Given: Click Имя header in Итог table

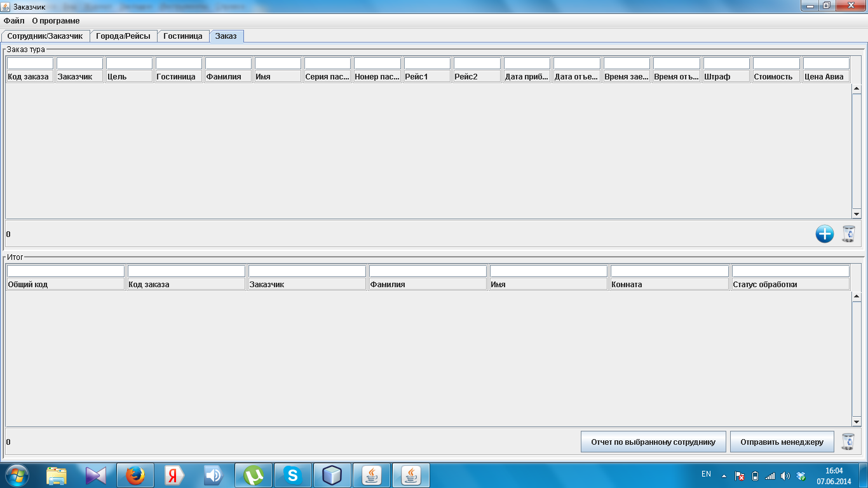Looking at the screenshot, I should [548, 284].
